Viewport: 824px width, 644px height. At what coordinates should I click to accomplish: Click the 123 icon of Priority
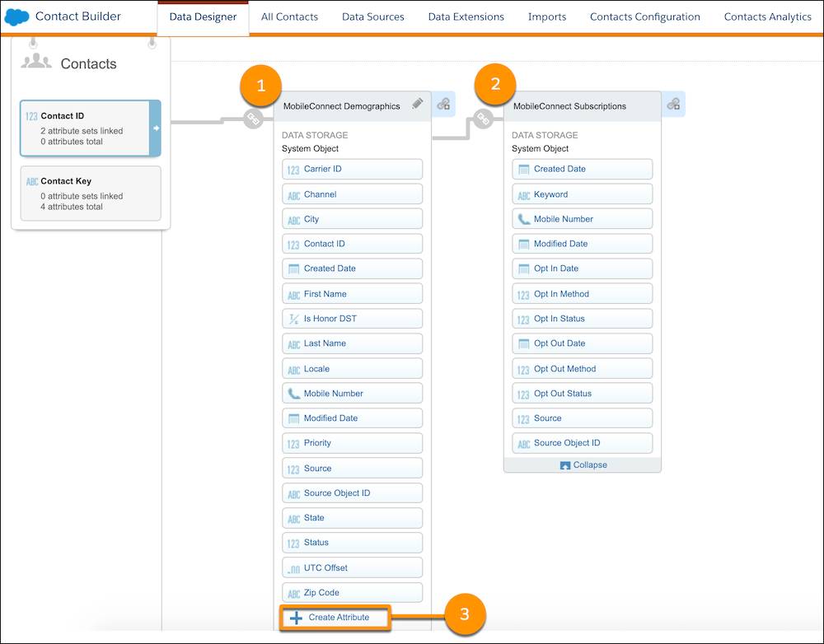[x=293, y=444]
